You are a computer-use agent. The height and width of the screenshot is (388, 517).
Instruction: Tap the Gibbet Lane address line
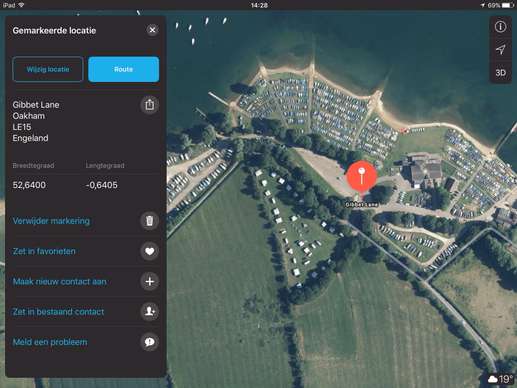pyautogui.click(x=36, y=105)
